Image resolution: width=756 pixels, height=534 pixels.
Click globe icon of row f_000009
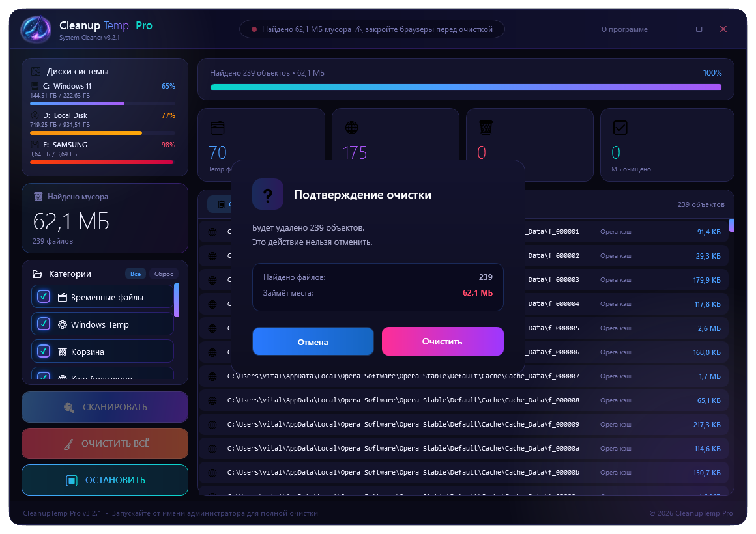(212, 425)
